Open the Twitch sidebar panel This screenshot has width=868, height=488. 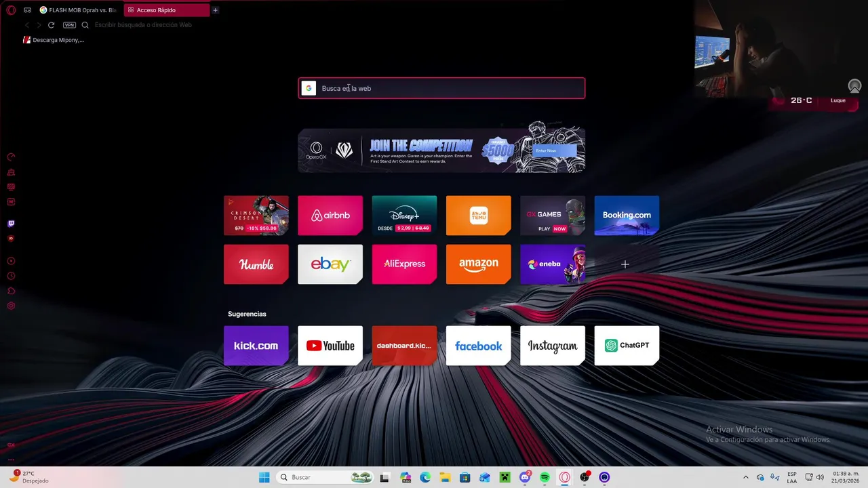tap(11, 224)
